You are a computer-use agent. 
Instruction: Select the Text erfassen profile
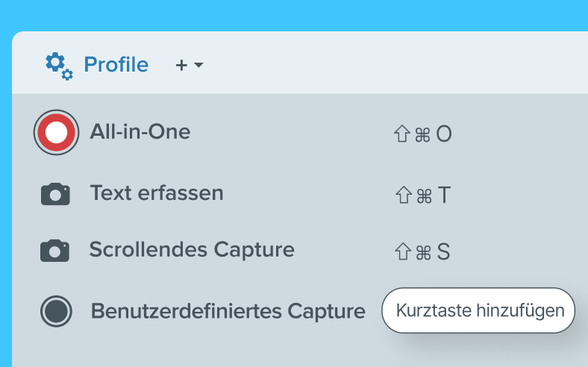click(157, 193)
